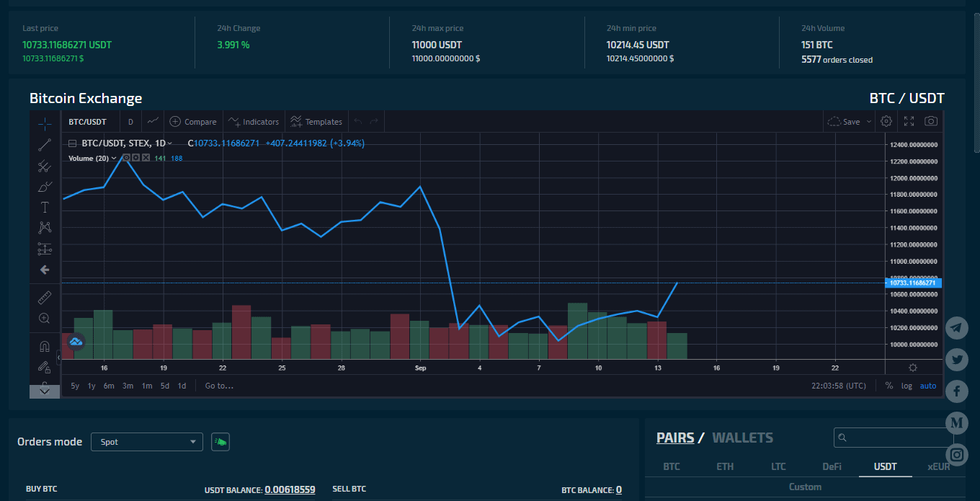Click the green icon beside Spot dropdown
Screen dimensions: 980x501
[220, 442]
